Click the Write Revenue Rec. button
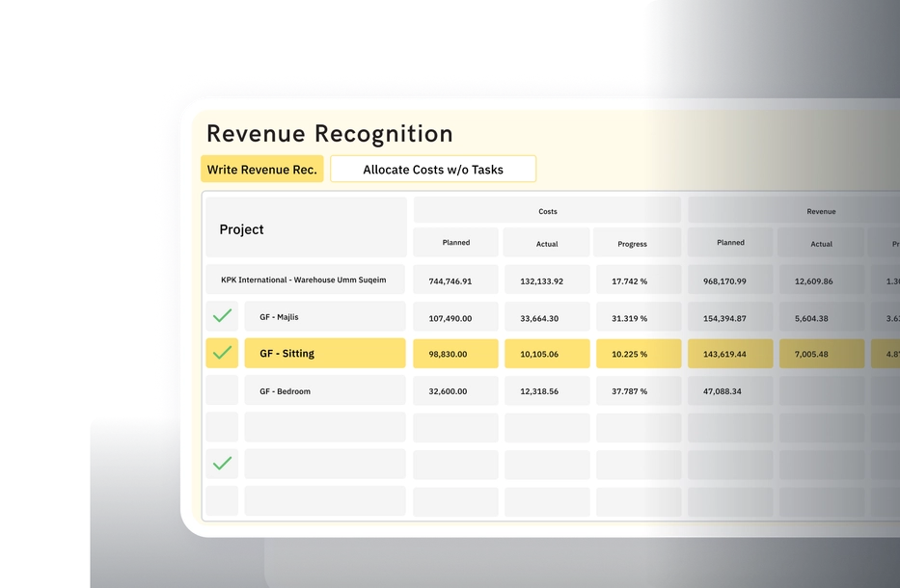 261,169
